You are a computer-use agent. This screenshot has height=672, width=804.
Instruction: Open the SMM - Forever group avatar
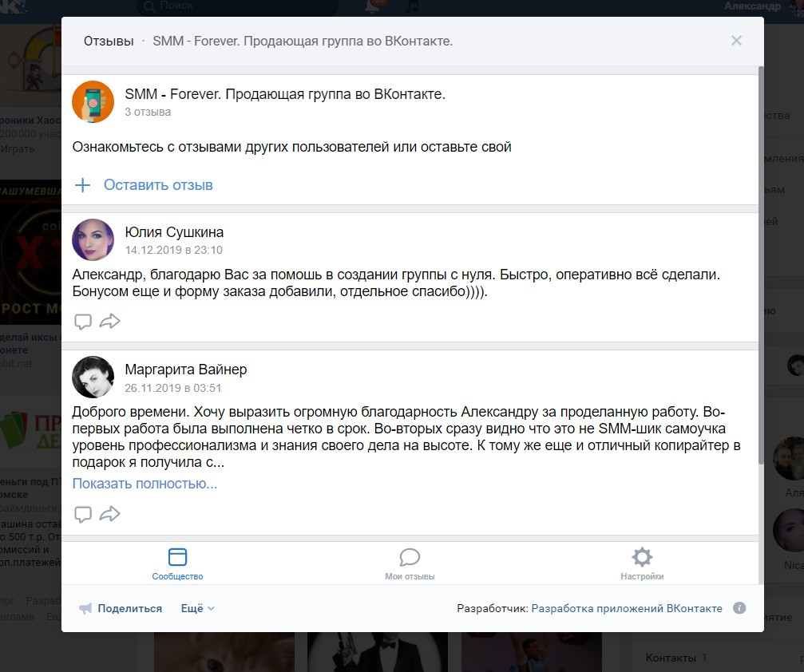[x=93, y=101]
